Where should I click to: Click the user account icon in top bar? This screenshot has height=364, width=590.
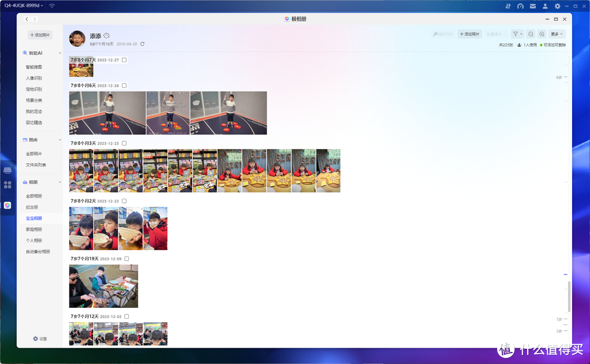(x=545, y=6)
